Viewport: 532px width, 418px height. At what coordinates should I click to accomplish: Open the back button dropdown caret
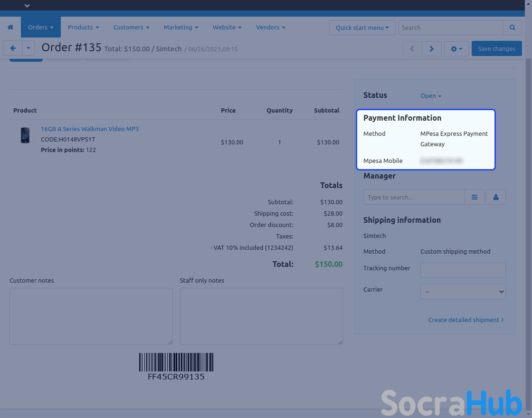click(x=28, y=48)
